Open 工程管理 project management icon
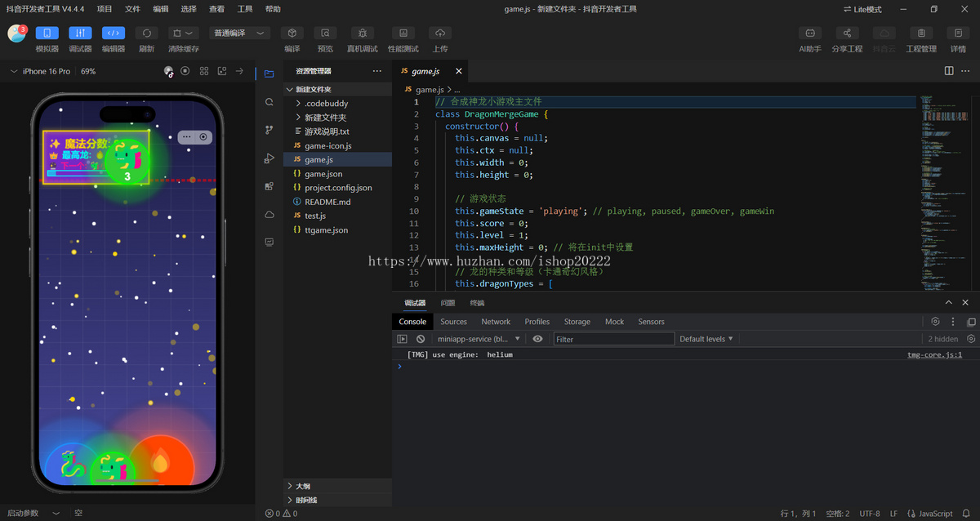 (921, 33)
